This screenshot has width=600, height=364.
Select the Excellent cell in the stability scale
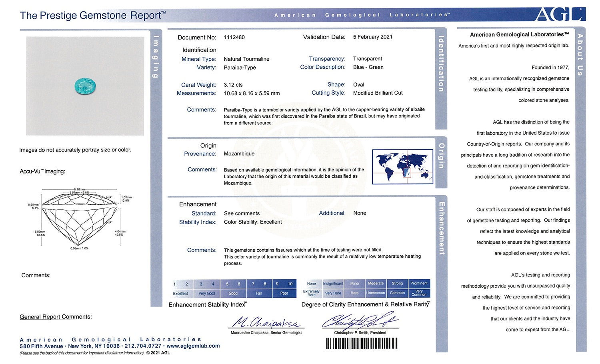pyautogui.click(x=180, y=293)
